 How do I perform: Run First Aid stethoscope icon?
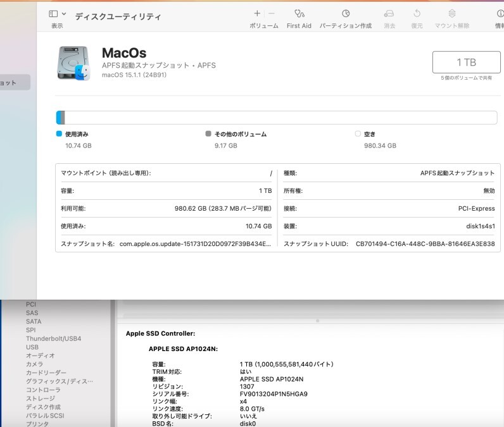299,13
